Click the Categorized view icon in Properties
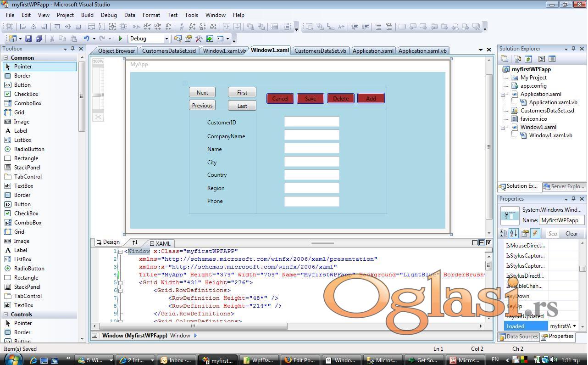 coord(504,233)
